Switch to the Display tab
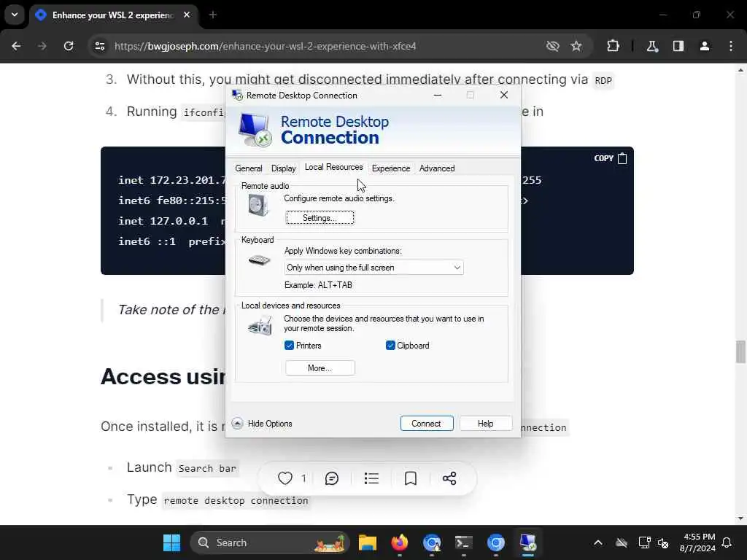This screenshot has width=747, height=560. coord(284,168)
